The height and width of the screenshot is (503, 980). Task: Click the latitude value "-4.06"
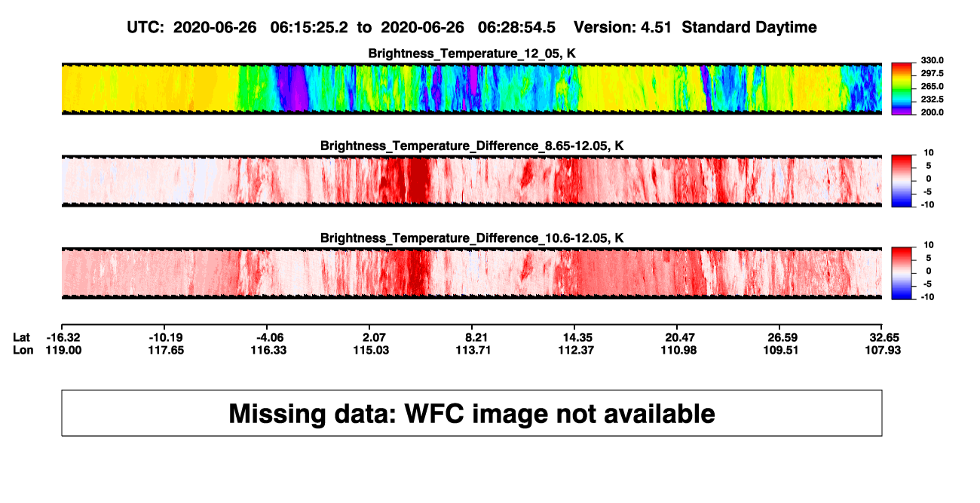point(270,337)
